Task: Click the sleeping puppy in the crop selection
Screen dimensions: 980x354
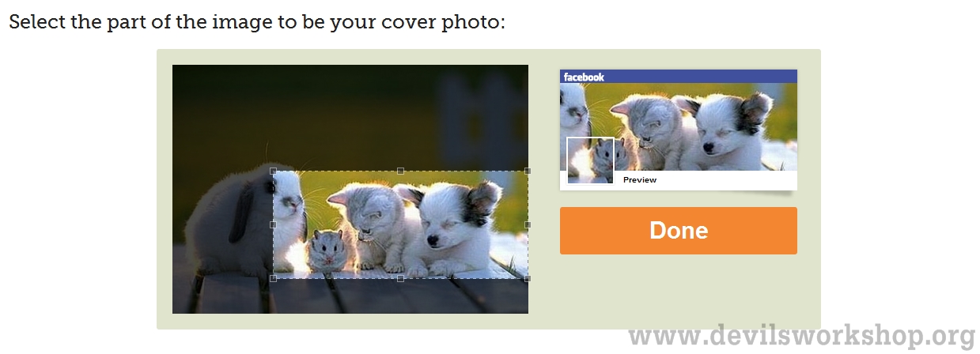Action: 458,225
